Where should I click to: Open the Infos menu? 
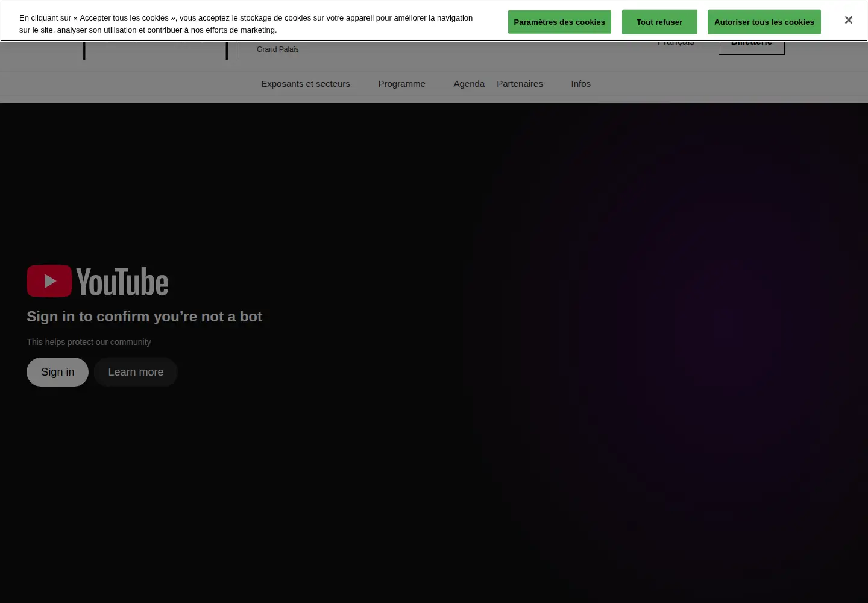pos(581,84)
